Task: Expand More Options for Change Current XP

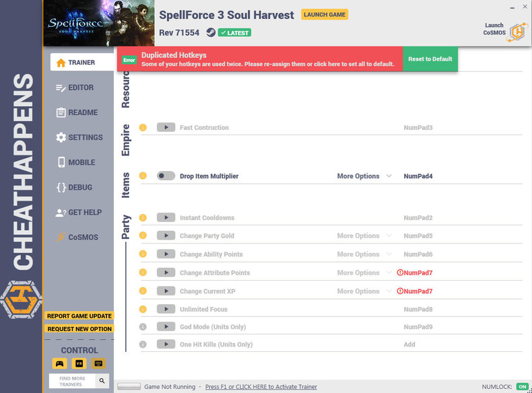Action: point(364,291)
